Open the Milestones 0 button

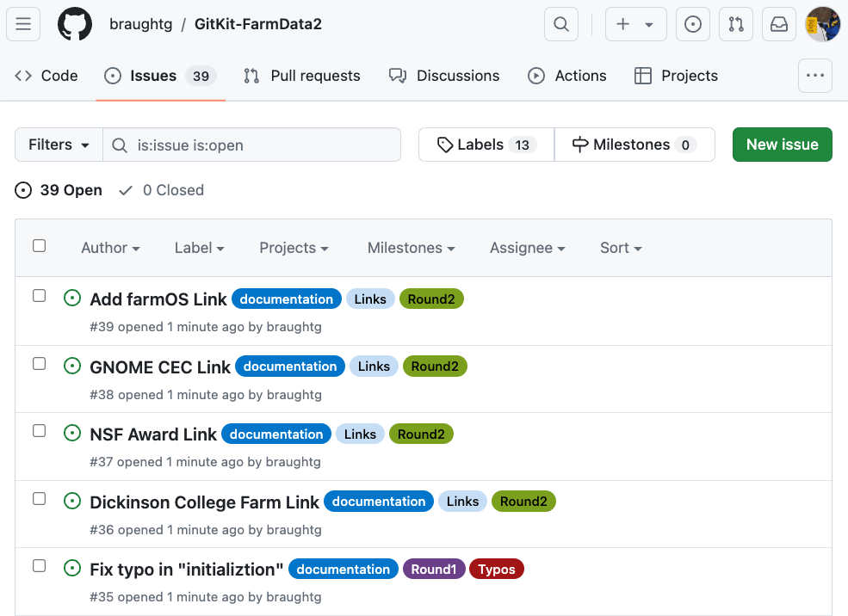click(x=634, y=145)
